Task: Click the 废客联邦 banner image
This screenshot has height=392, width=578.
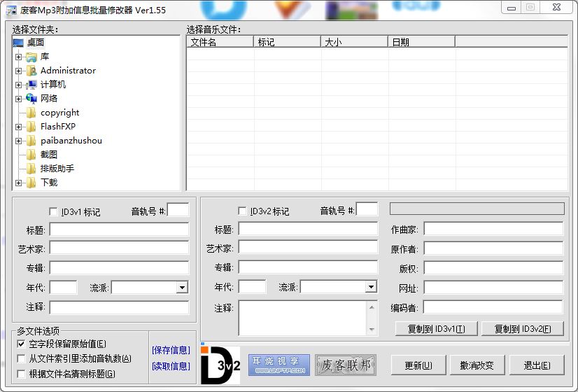Action: pos(345,365)
